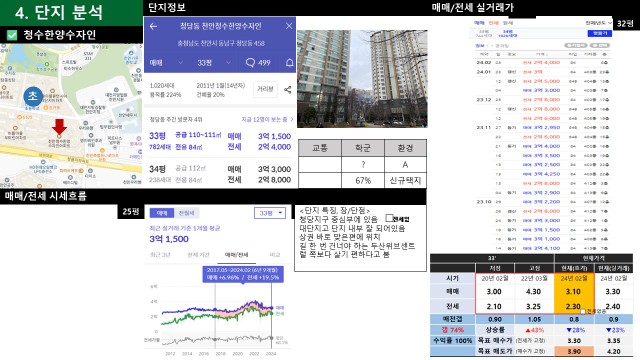This screenshot has width=640, height=360.
Task: Click the 23.10 매매 3억 2,200 transaction row
Action: pos(542,202)
